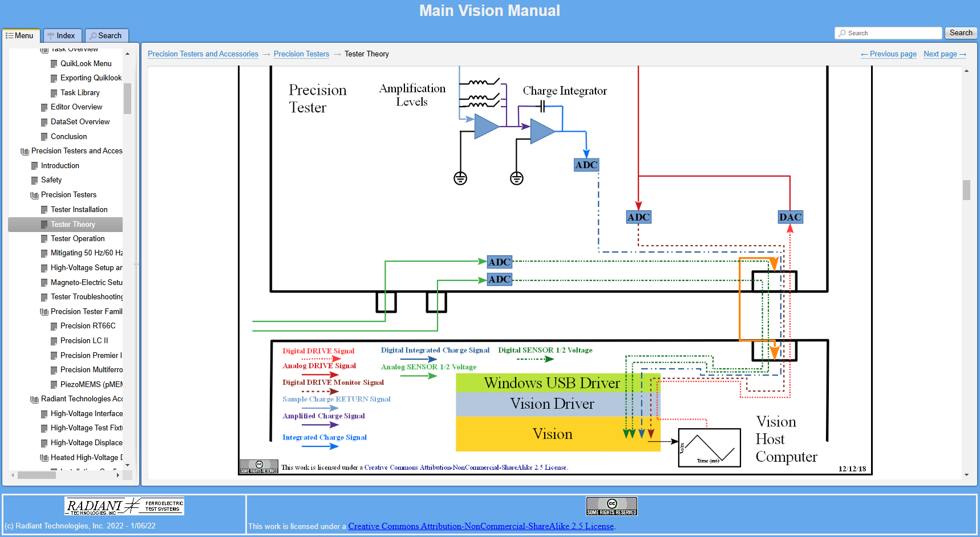Screen dimensions: 980x537
Task: Collapse the Precision Tester Family book node
Action: pos(44,312)
